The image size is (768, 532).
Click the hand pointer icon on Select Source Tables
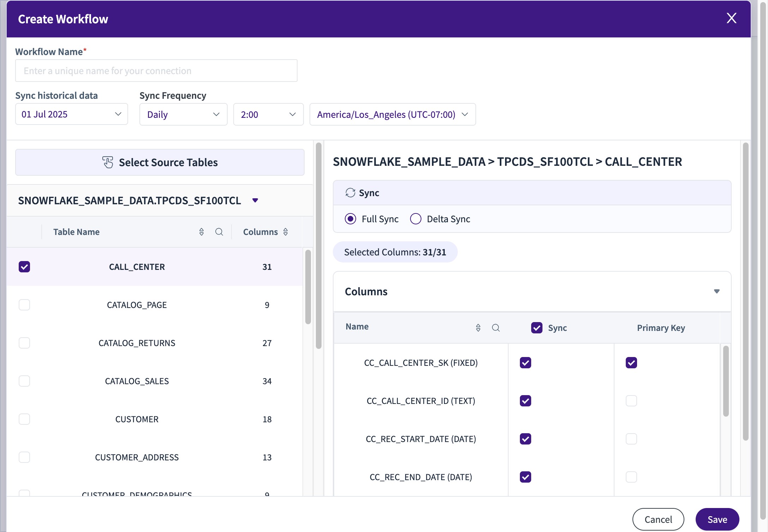(108, 162)
